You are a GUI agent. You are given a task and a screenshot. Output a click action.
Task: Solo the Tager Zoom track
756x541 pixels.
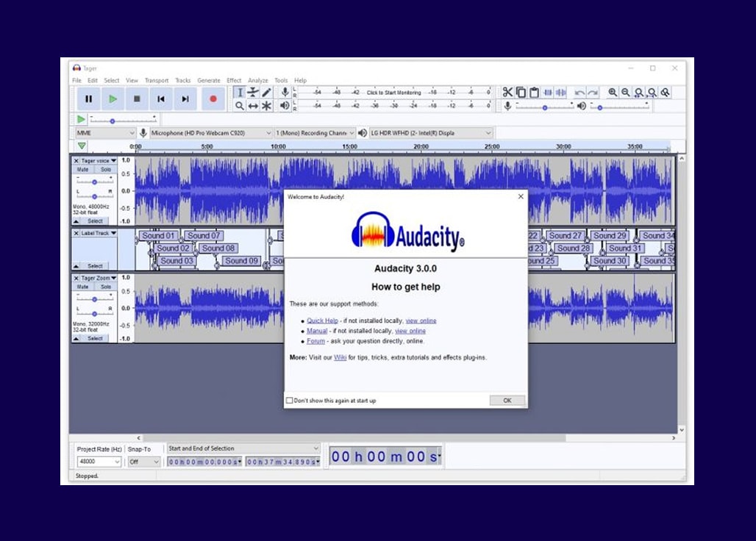coord(106,287)
